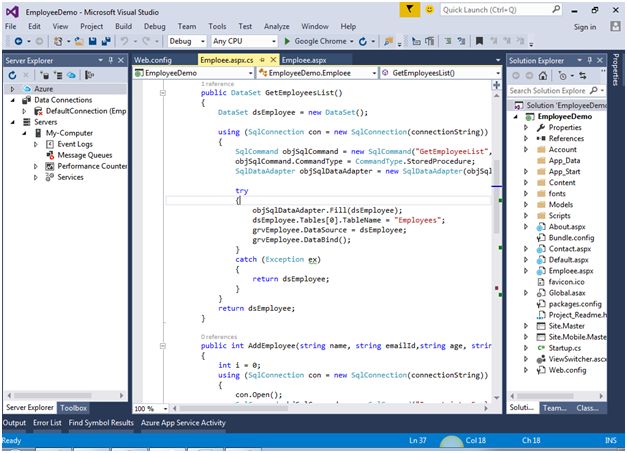This screenshot has height=453, width=627.
Task: Expand the Azure node in Server Explorer
Action: pos(11,89)
